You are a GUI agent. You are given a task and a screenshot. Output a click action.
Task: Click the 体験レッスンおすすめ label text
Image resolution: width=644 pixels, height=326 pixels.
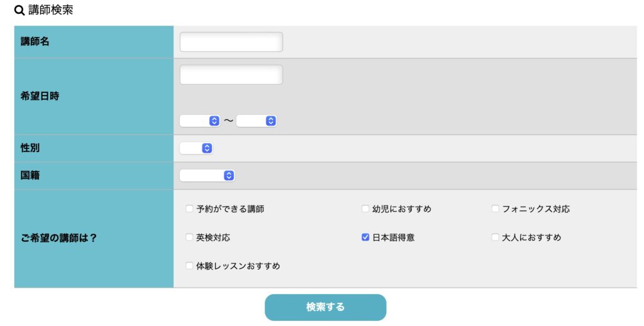pyautogui.click(x=238, y=266)
